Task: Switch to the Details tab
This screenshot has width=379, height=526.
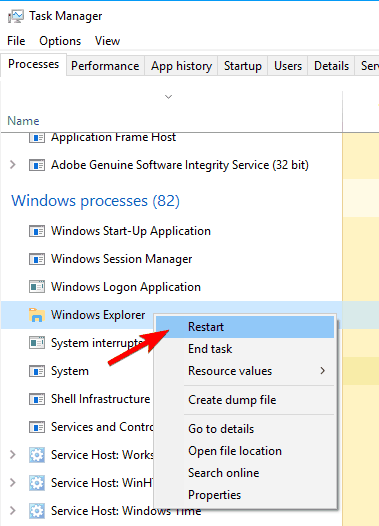Action: click(331, 66)
